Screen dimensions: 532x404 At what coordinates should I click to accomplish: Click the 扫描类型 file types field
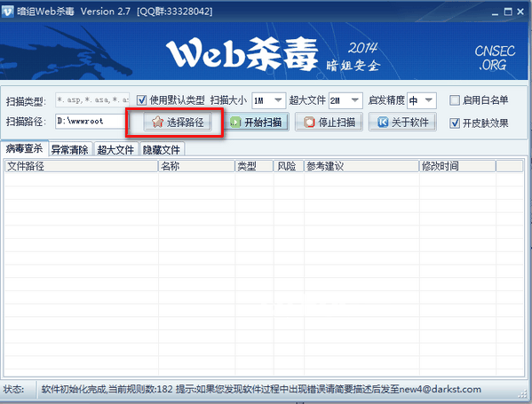[x=92, y=100]
